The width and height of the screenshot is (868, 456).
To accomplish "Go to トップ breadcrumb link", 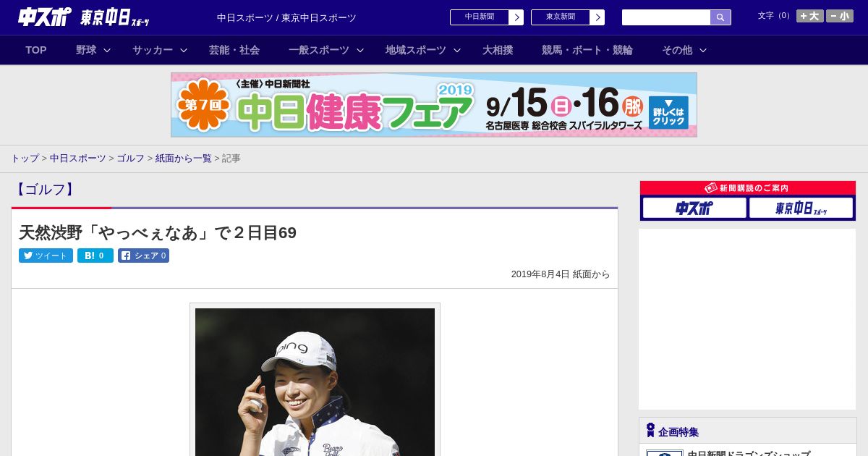I will pyautogui.click(x=25, y=159).
